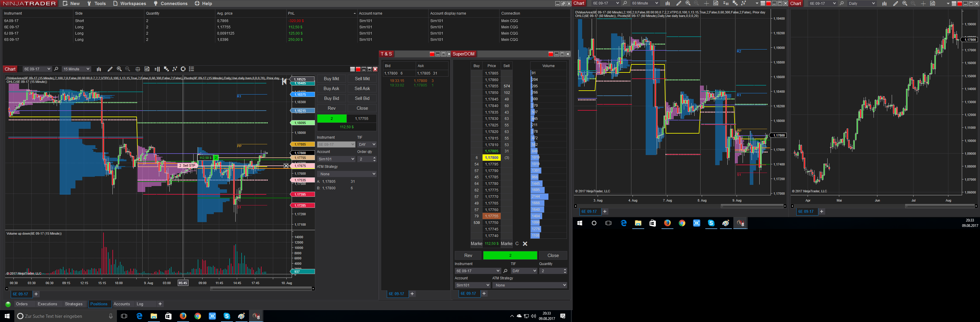This screenshot has width=980, height=322.
Task: Enable the crosshair on the 15 Minute chart
Action: click(138, 69)
